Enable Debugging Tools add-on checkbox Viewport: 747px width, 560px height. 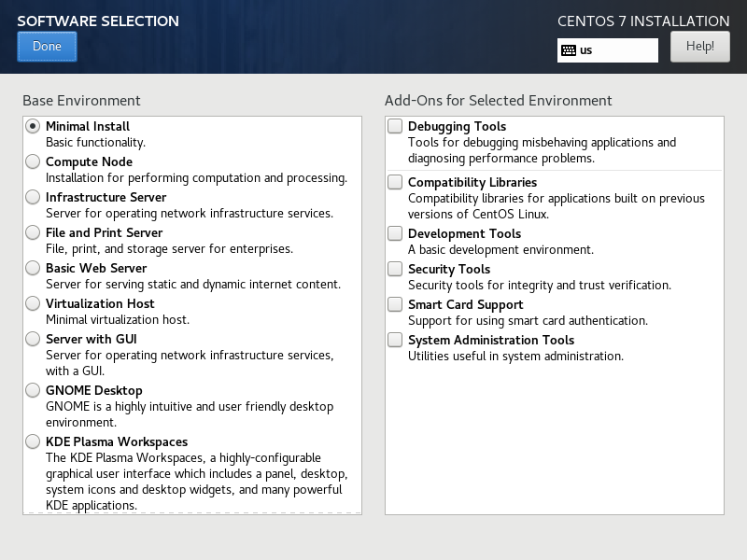tap(396, 126)
